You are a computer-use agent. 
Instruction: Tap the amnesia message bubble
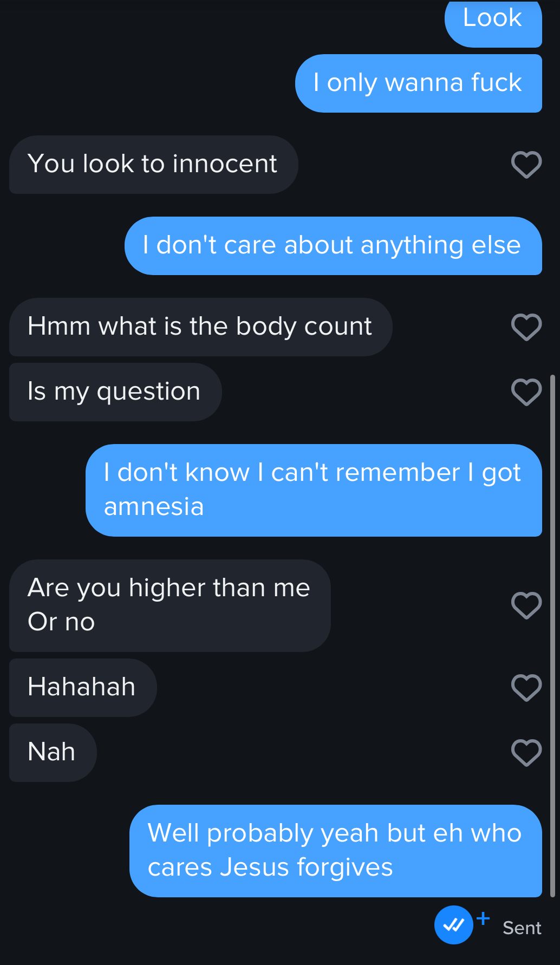(x=314, y=490)
